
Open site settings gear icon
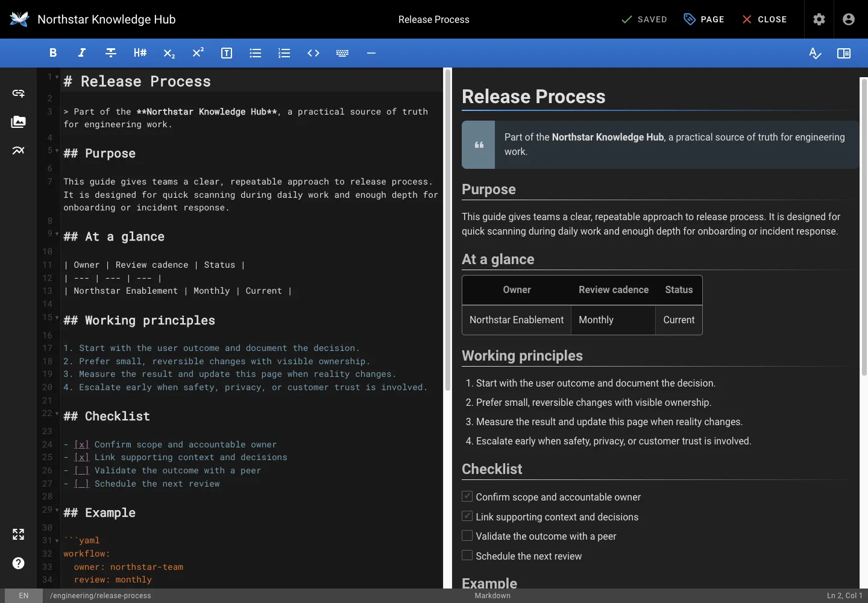pos(819,19)
